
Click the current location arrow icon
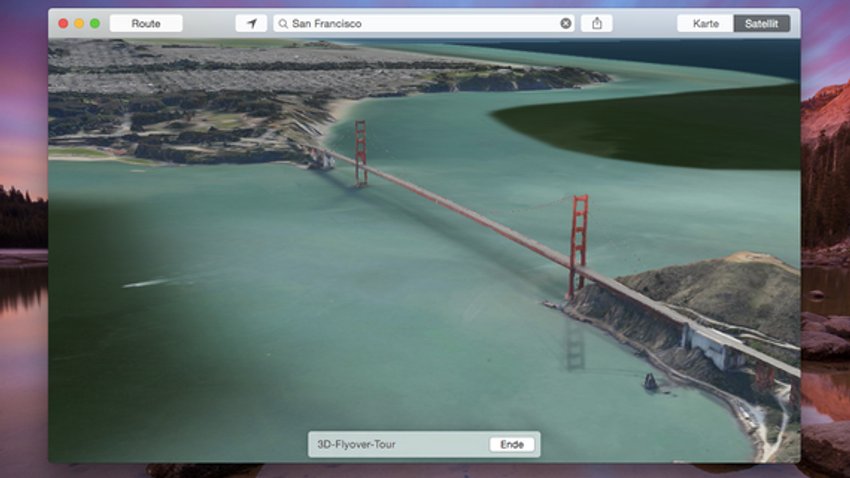click(x=251, y=23)
